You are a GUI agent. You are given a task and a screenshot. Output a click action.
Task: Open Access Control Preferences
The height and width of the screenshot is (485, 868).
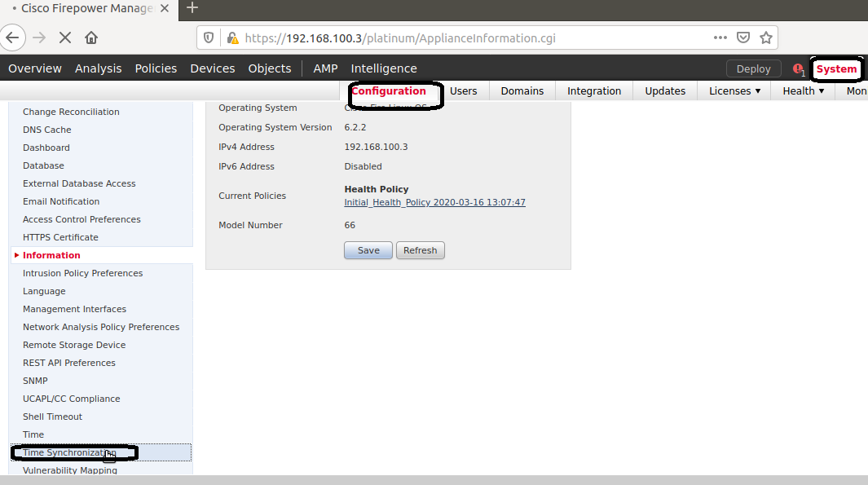[82, 219]
